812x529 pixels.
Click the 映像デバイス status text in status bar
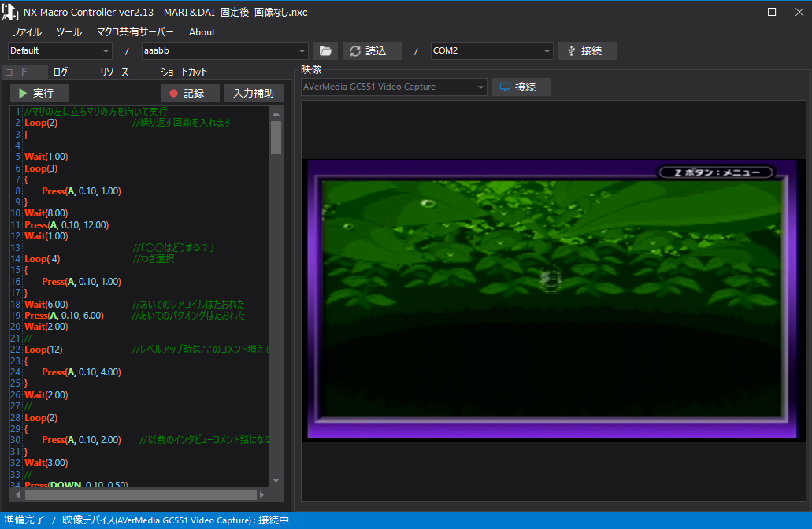pos(176,520)
